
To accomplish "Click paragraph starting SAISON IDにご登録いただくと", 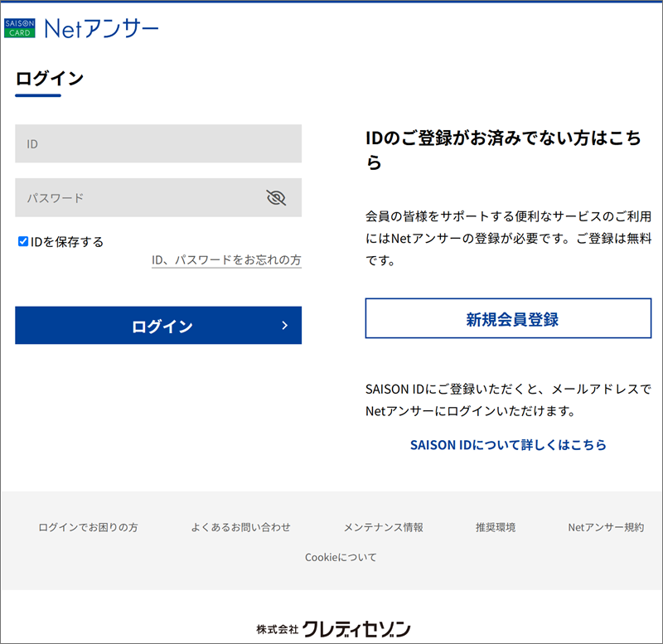I will pos(508,400).
